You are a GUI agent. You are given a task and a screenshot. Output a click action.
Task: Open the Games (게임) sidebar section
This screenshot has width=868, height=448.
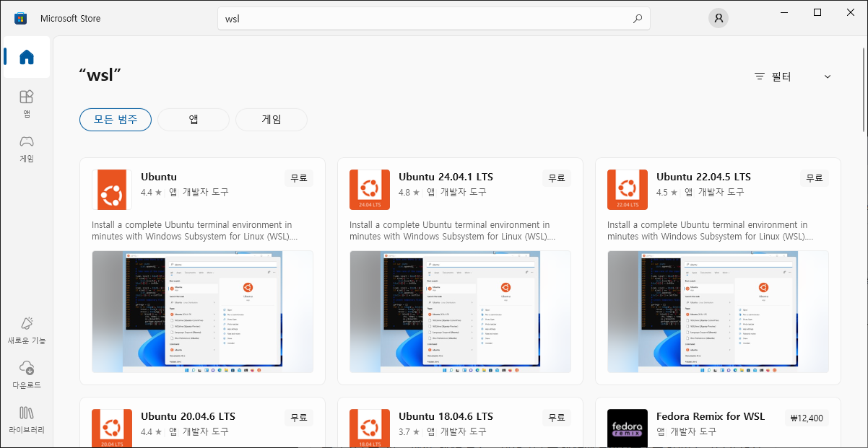point(27,148)
